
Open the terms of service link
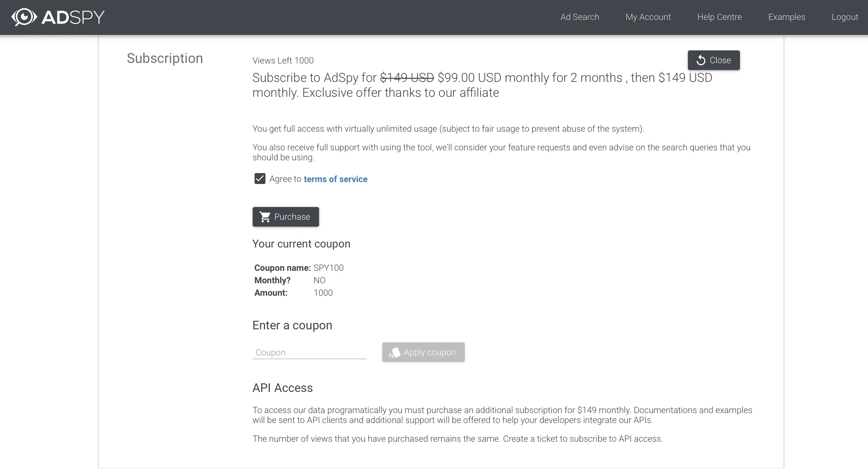(x=335, y=179)
